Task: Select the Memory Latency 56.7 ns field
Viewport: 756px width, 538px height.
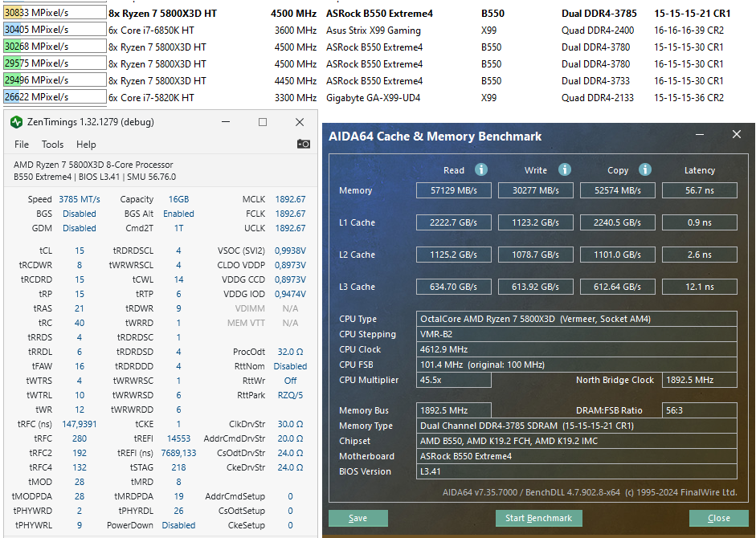Action: pos(700,190)
